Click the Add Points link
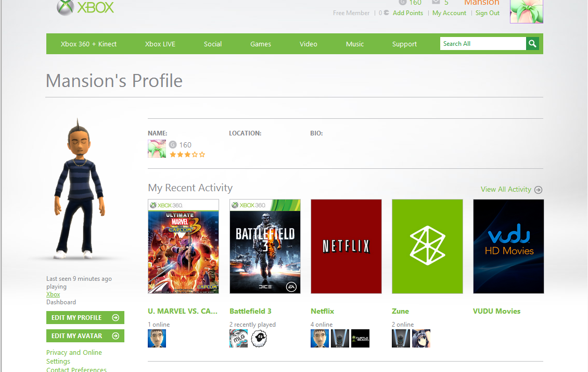Screen dimensions: 588x372 [x=407, y=13]
